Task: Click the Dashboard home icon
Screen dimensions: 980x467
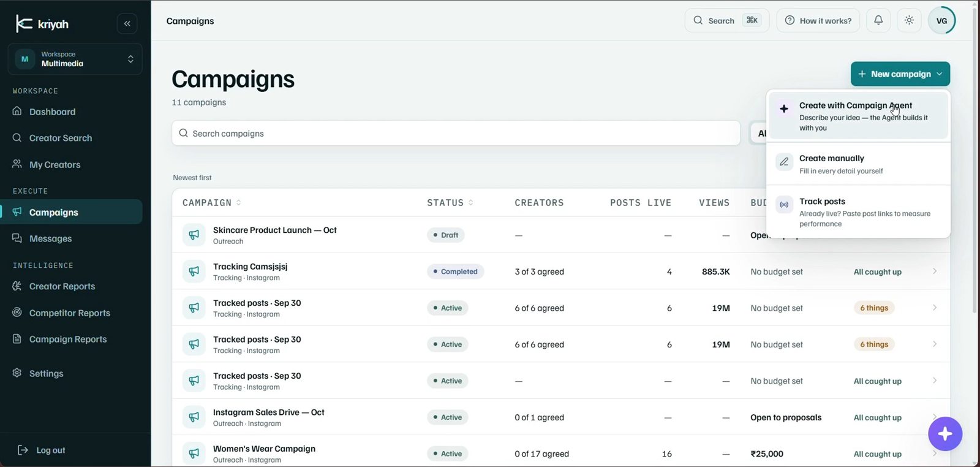Action: 17,111
